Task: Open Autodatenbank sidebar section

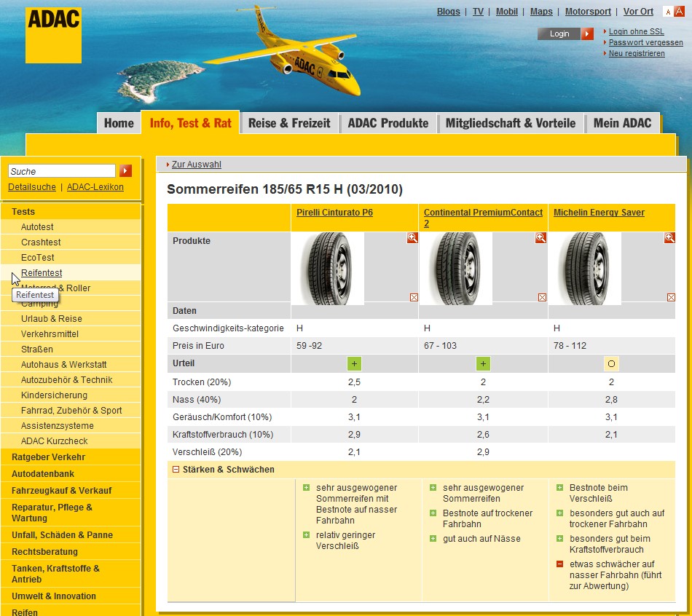Action: (71, 474)
